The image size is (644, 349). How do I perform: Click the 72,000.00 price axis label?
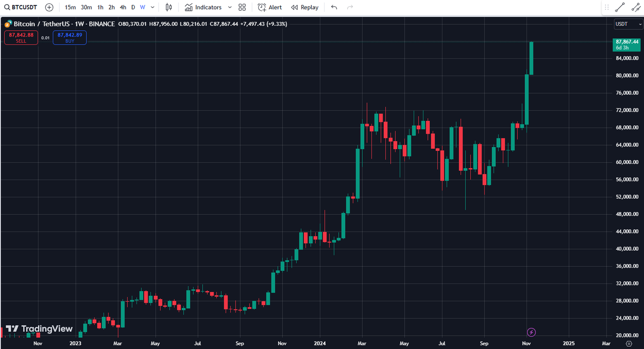[x=627, y=111]
